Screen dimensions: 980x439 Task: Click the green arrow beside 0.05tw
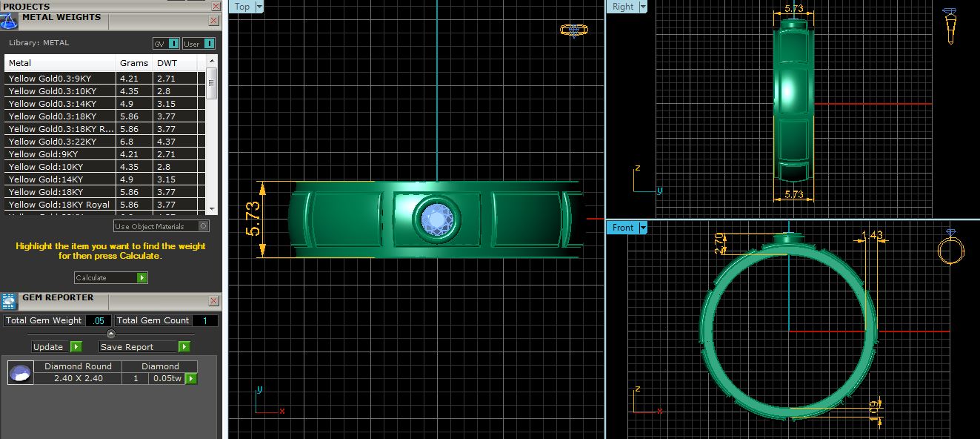click(x=191, y=379)
